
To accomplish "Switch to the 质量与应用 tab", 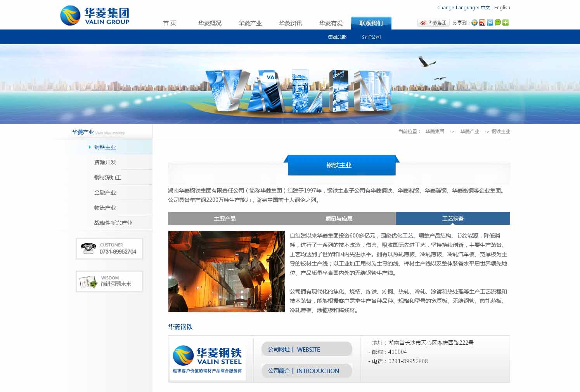I will 339,219.
